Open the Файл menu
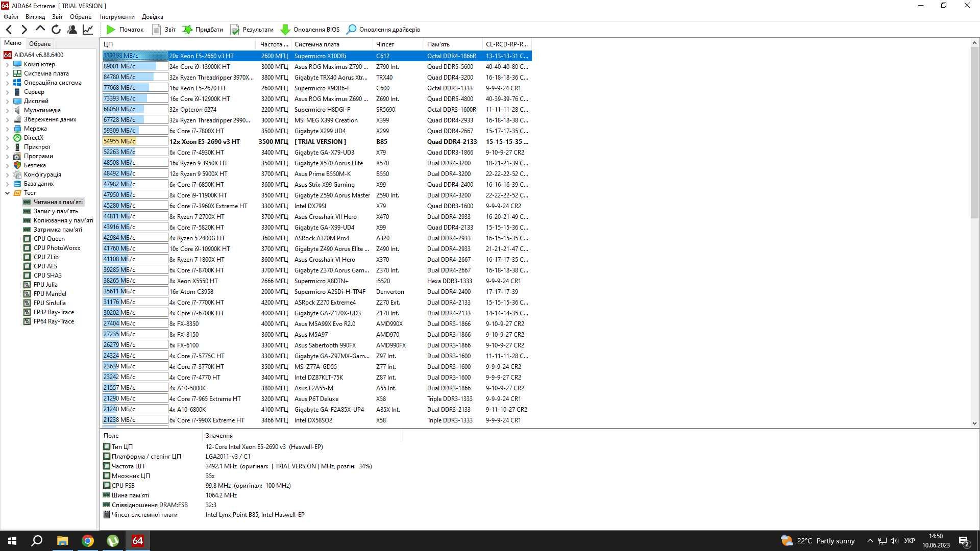 pyautogui.click(x=11, y=17)
